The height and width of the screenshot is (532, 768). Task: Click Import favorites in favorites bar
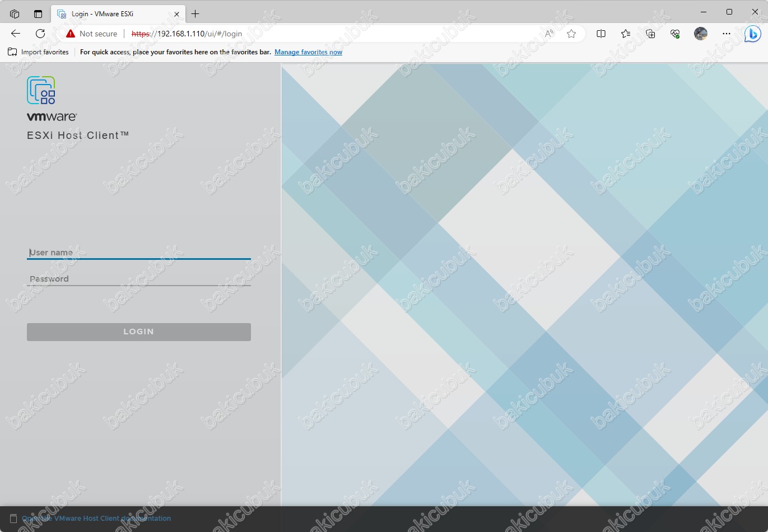[x=38, y=52]
